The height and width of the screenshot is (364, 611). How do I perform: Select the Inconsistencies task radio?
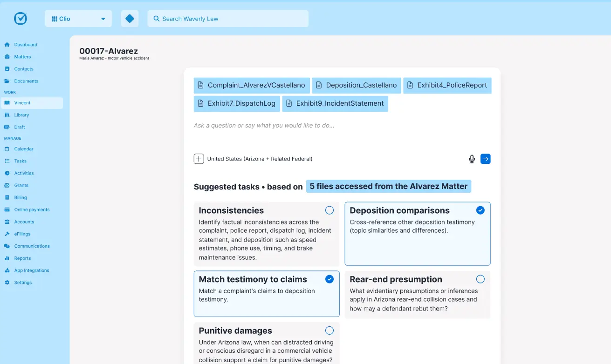[330, 210]
